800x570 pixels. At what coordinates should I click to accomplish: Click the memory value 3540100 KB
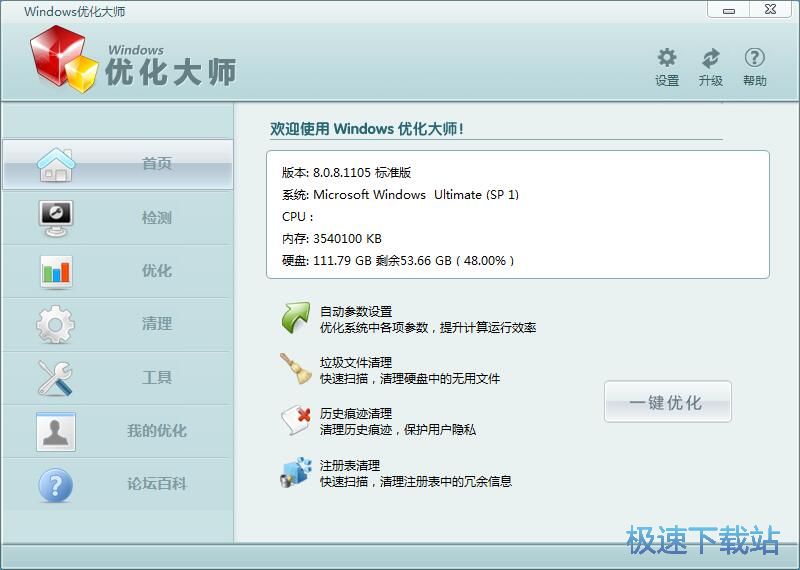(x=347, y=238)
